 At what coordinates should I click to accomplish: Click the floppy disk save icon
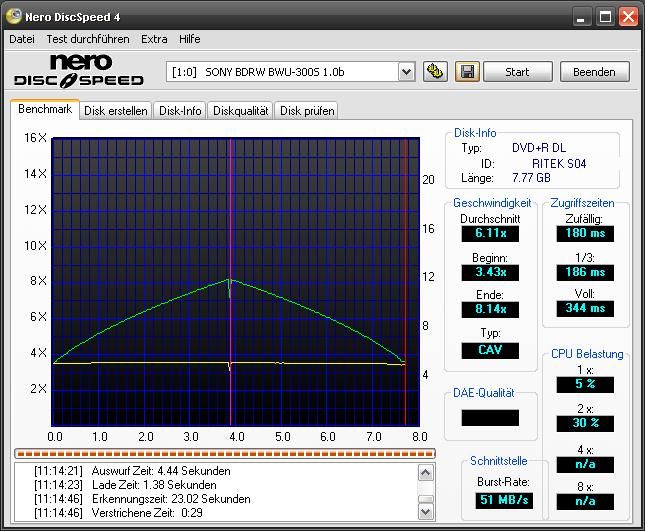(x=466, y=71)
